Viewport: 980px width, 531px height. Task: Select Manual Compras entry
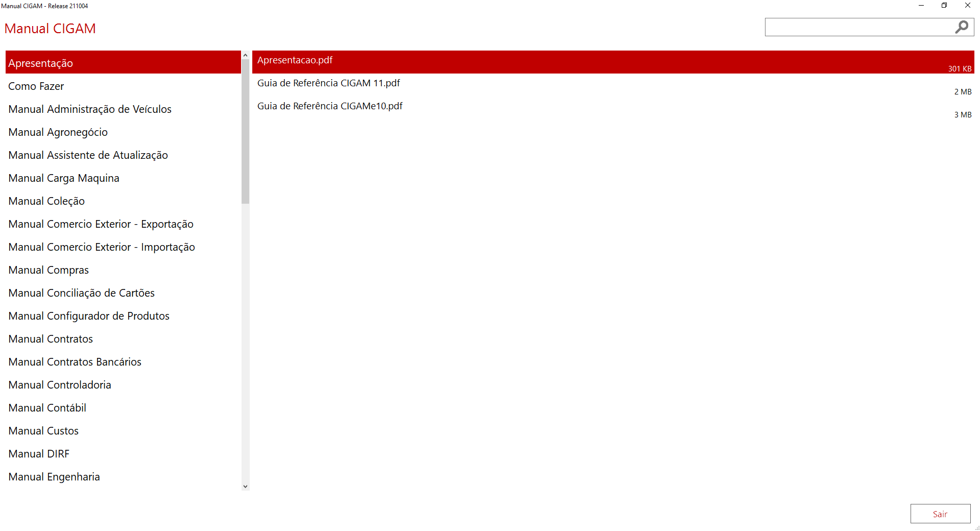[x=123, y=270]
